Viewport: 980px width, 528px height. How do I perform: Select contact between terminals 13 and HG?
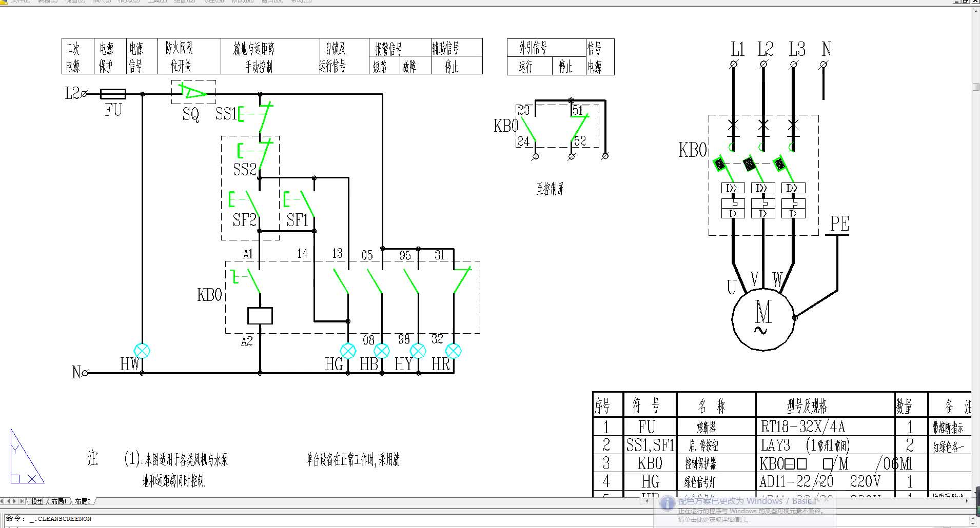tap(341, 280)
